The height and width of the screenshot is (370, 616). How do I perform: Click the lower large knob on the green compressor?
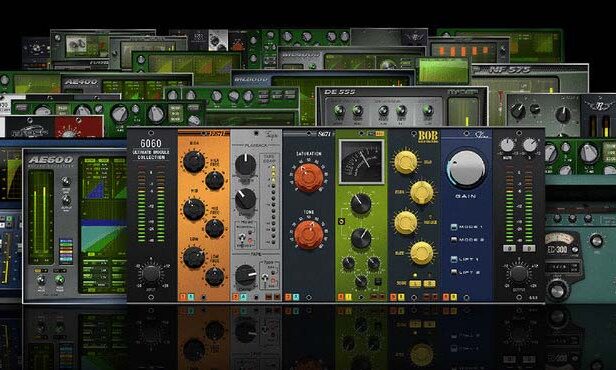360,238
